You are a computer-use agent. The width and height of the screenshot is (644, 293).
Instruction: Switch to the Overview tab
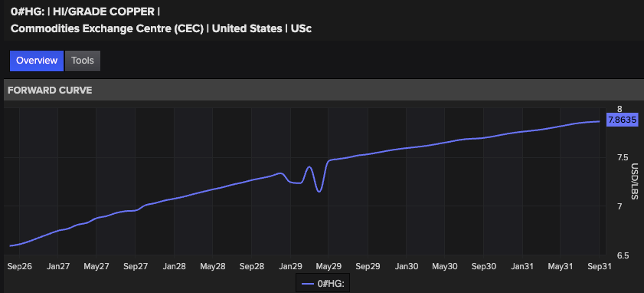point(37,61)
